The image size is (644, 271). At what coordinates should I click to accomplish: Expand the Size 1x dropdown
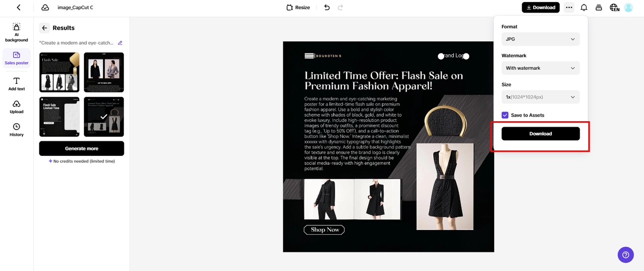click(540, 97)
